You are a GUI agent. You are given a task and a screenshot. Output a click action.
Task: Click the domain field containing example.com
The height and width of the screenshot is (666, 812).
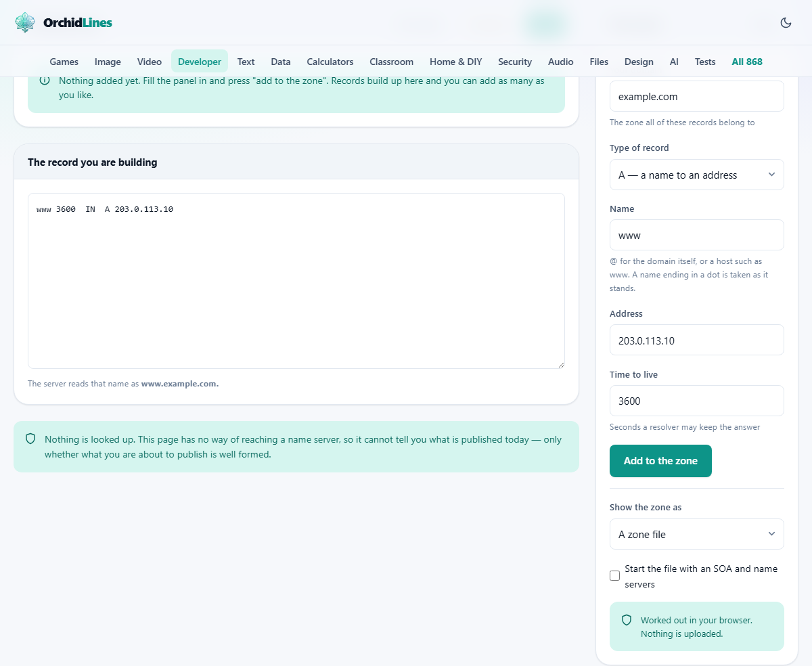tap(697, 96)
